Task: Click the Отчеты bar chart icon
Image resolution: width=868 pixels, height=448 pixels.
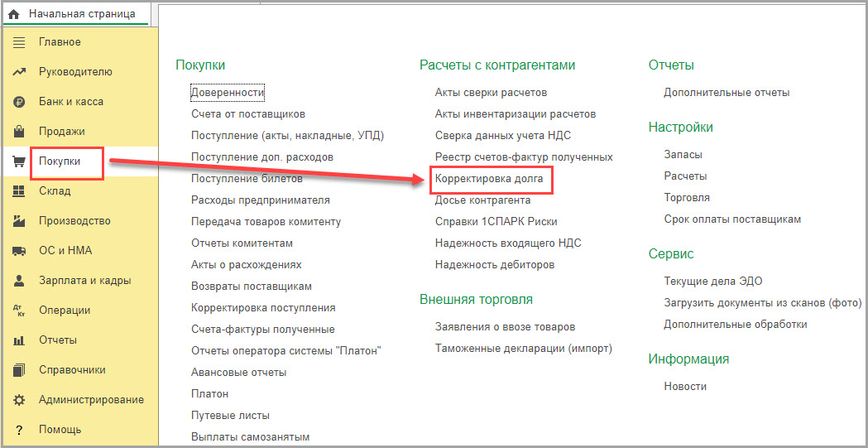Action: (19, 340)
